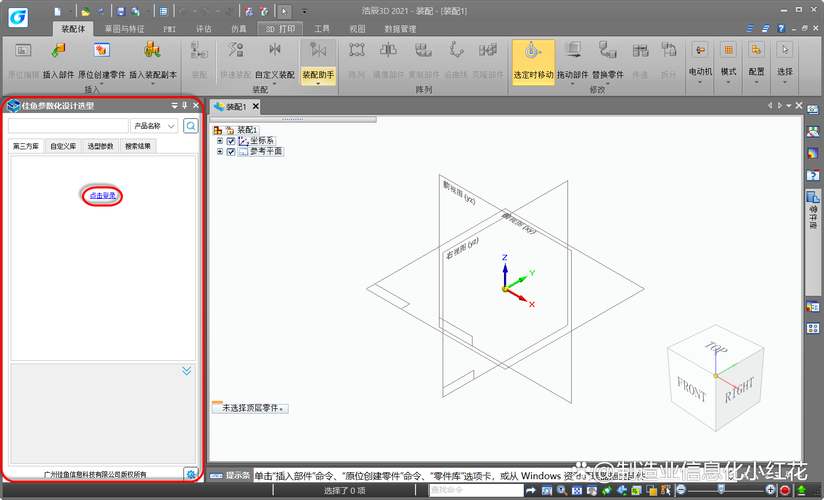This screenshot has height=500, width=824.
Task: Switch to the 3D 打印 ribbon tab
Action: pyautogui.click(x=280, y=29)
